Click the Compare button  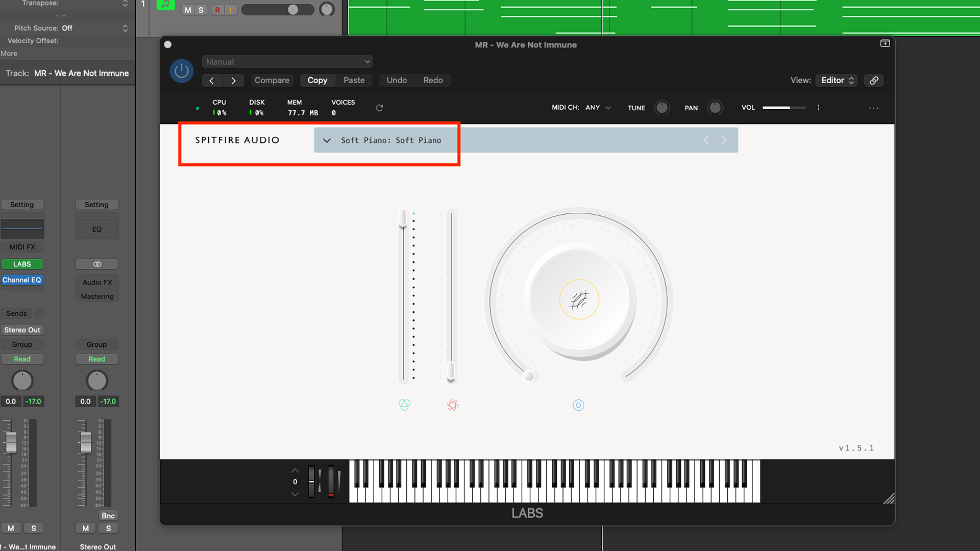(272, 81)
